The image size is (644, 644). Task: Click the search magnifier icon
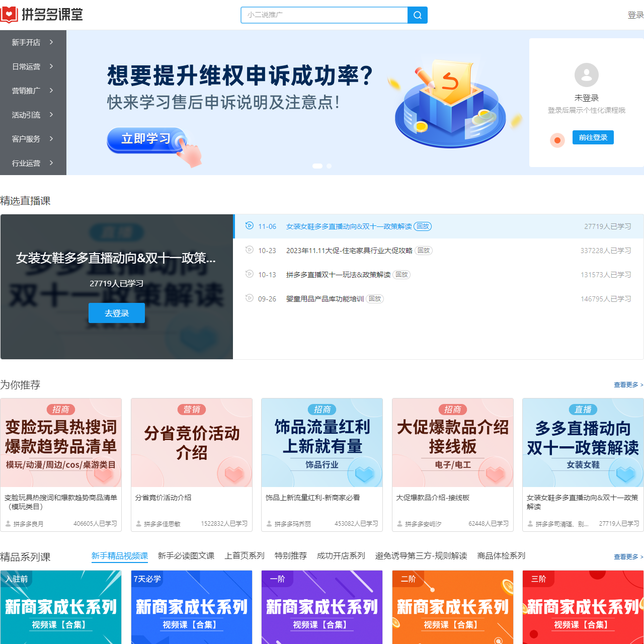pos(417,15)
